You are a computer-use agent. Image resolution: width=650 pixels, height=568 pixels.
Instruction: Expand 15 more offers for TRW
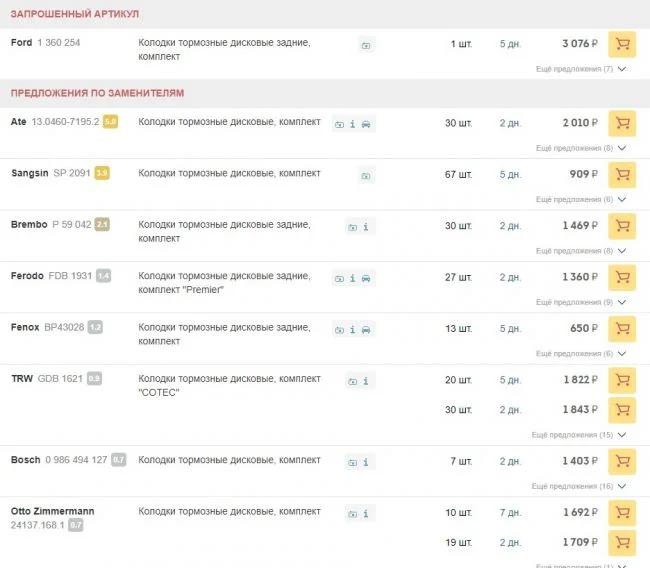point(579,435)
